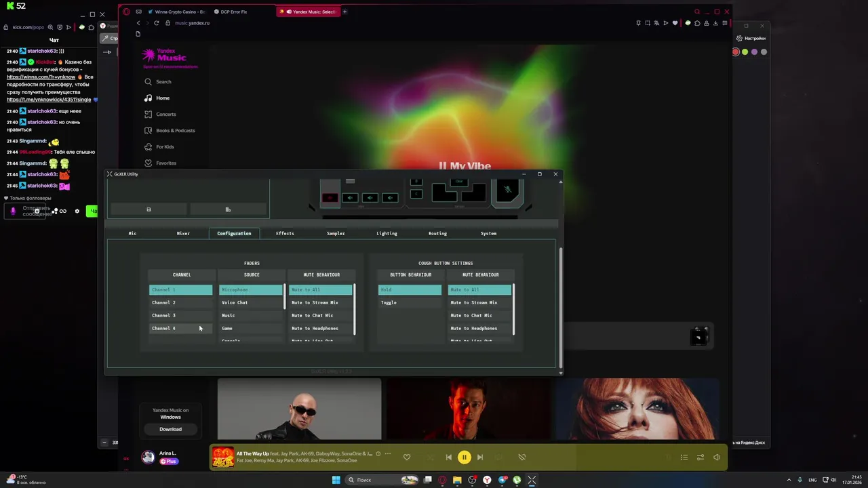Open the System tab in GoXLR

488,233
